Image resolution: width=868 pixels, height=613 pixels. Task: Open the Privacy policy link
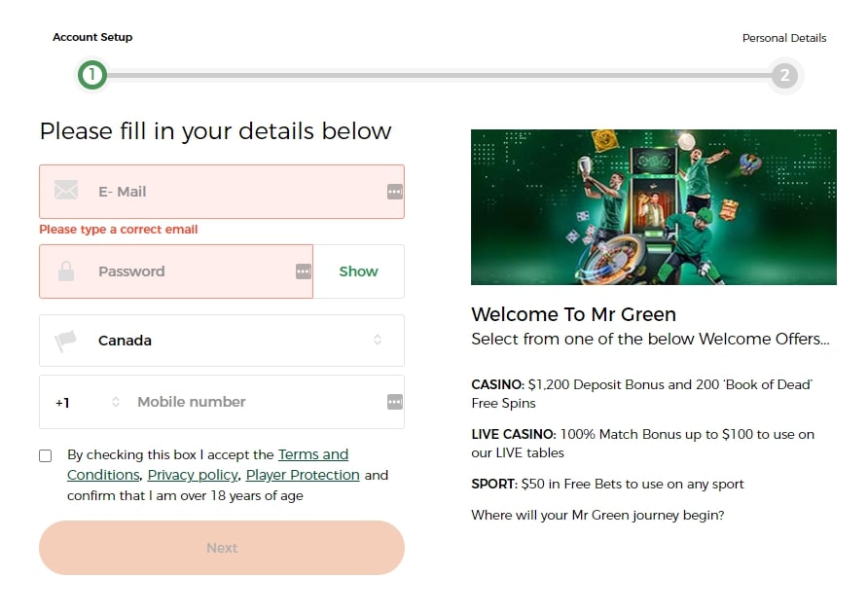pyautogui.click(x=192, y=475)
